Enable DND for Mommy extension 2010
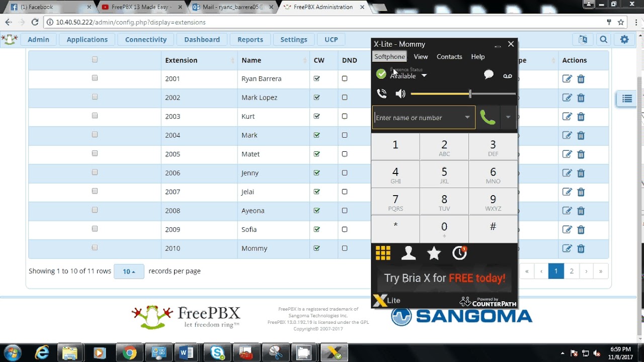Viewport: 644px width, 362px height. click(345, 248)
